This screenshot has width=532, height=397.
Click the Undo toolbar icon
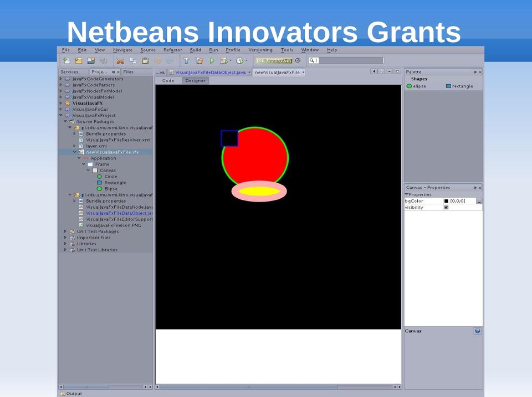(157, 61)
